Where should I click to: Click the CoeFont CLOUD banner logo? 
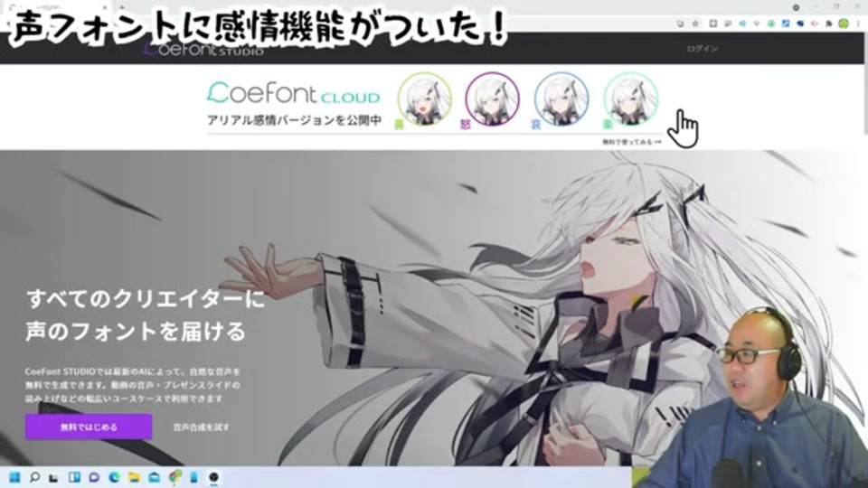pos(293,93)
